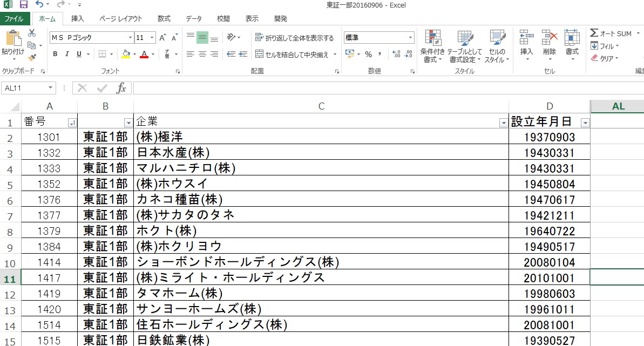Click the insert function fx button

pos(121,88)
